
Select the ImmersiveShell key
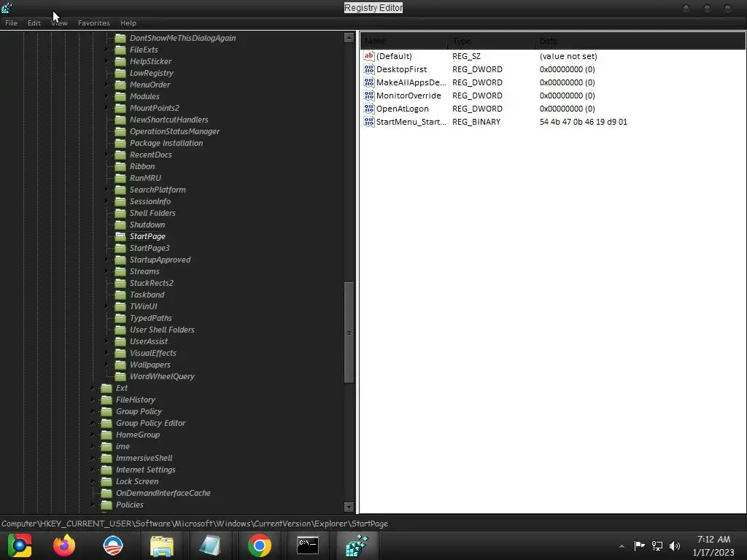coord(144,458)
